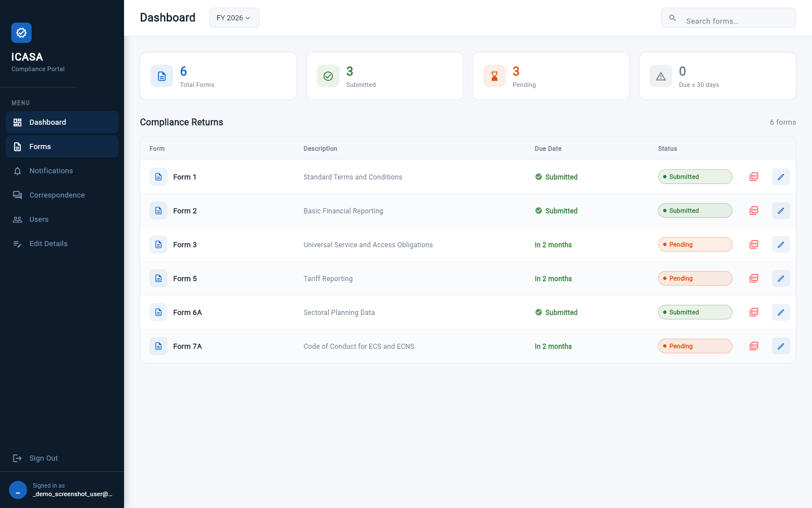
Task: Click Submitted status badge for Form 6A
Action: click(x=695, y=312)
